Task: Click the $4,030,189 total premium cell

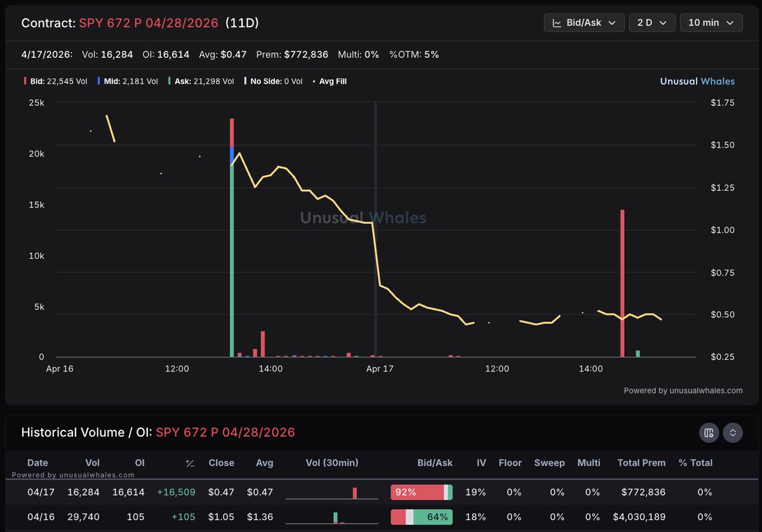Action: (640, 517)
